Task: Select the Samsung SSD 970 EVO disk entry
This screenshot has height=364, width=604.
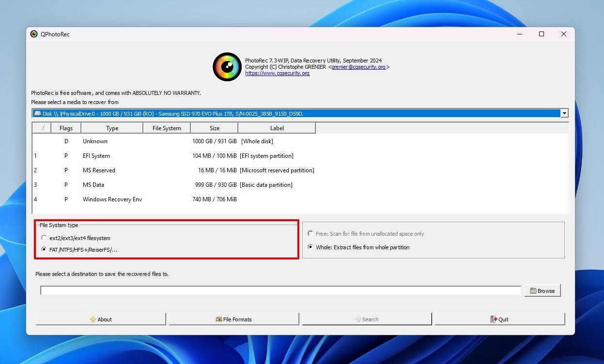Action: tap(296, 113)
